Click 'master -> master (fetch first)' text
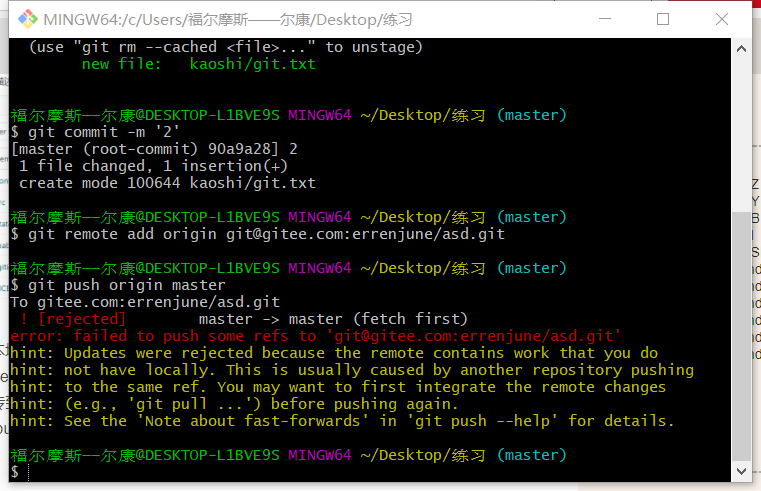The height and width of the screenshot is (491, 761). (x=333, y=319)
